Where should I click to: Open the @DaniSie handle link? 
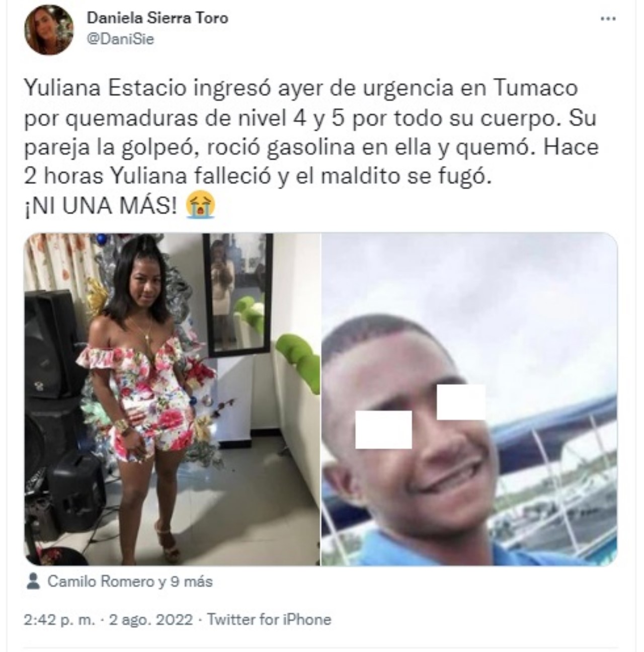tap(120, 40)
